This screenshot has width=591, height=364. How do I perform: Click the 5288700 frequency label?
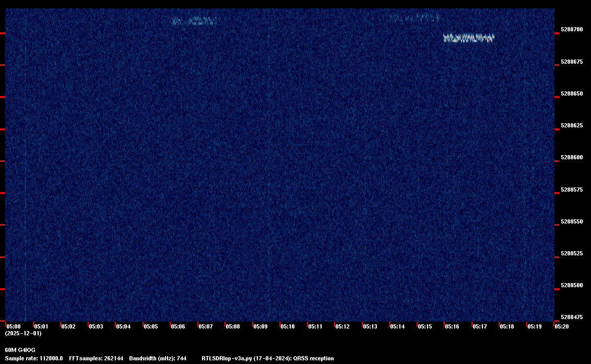click(x=572, y=29)
